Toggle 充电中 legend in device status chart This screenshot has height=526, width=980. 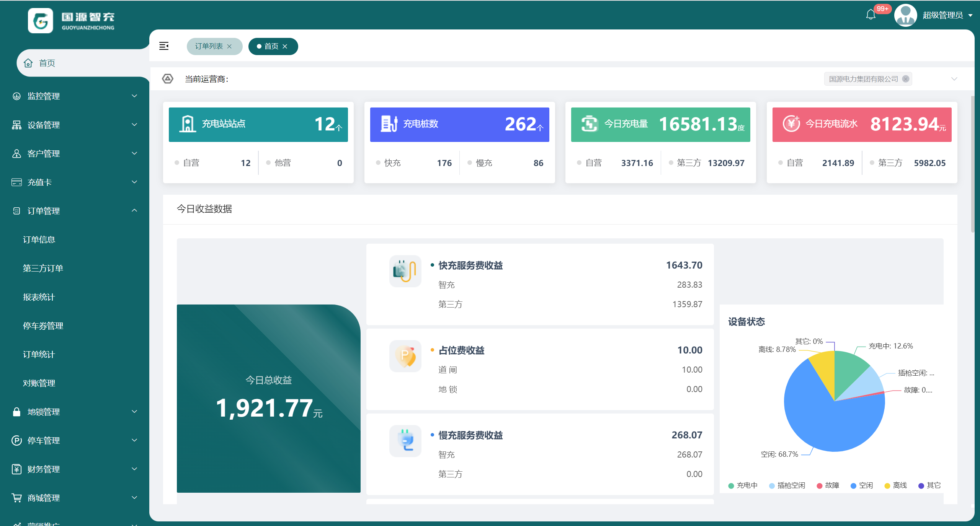pos(743,485)
